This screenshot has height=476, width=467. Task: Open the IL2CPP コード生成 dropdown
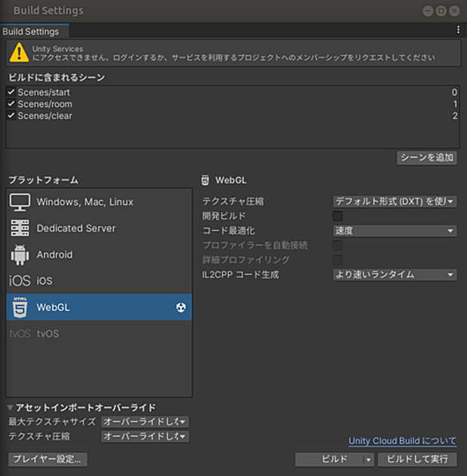[394, 275]
